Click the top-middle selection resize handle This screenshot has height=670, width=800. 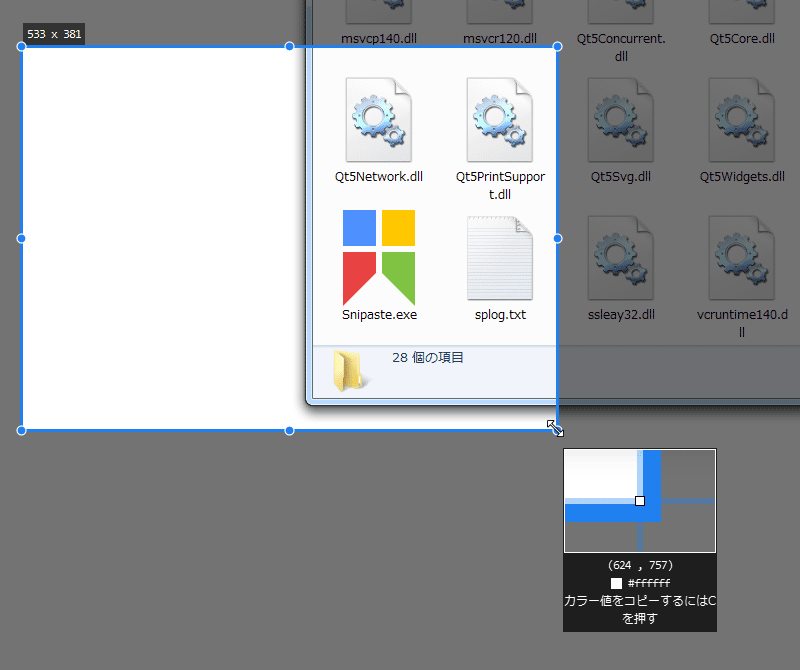pos(289,46)
